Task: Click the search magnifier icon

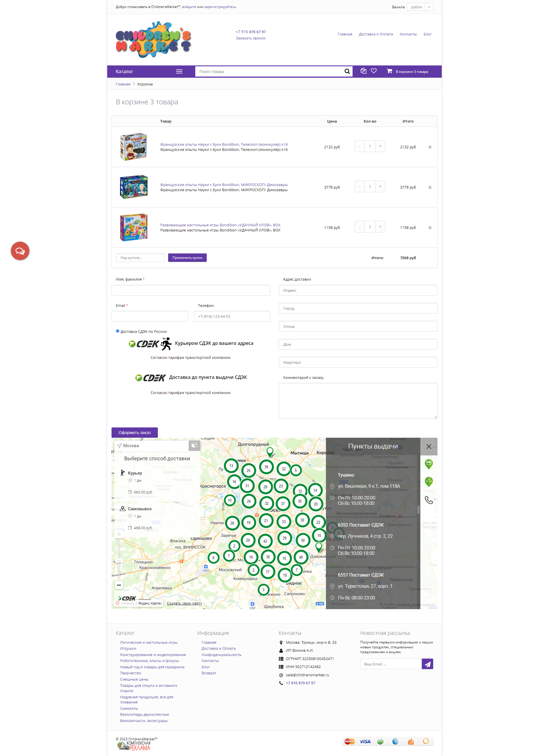Action: pos(347,71)
